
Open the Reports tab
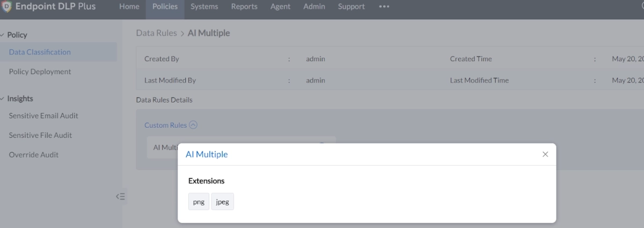[x=244, y=7]
